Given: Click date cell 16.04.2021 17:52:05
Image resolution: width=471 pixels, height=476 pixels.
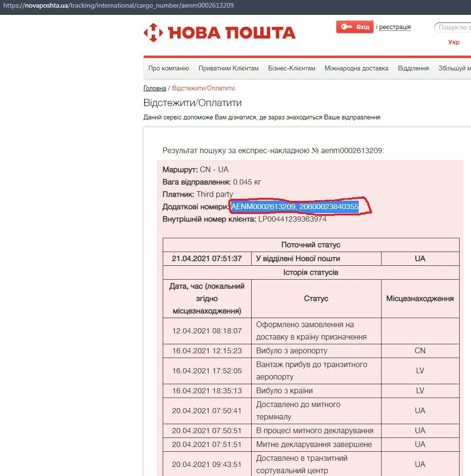Looking at the screenshot, I should 207,370.
